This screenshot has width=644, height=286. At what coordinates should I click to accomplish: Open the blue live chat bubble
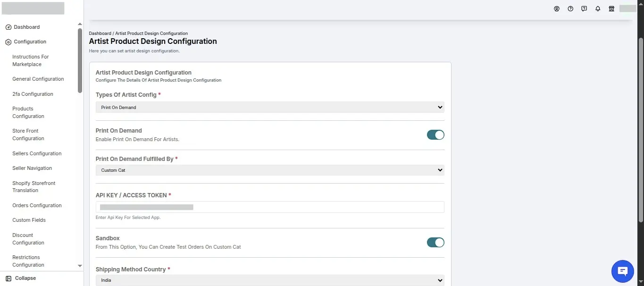(x=622, y=271)
